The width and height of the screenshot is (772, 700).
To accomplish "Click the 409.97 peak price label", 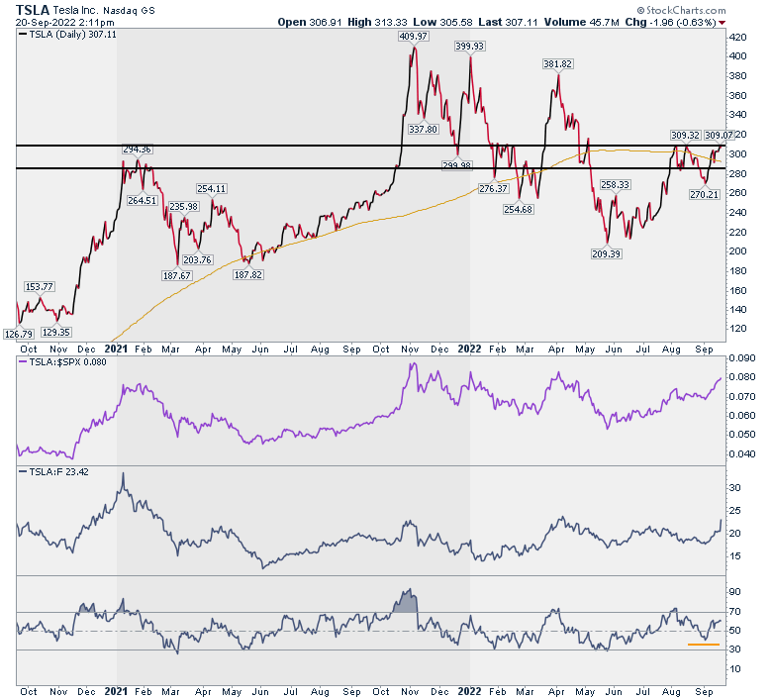I will point(414,37).
